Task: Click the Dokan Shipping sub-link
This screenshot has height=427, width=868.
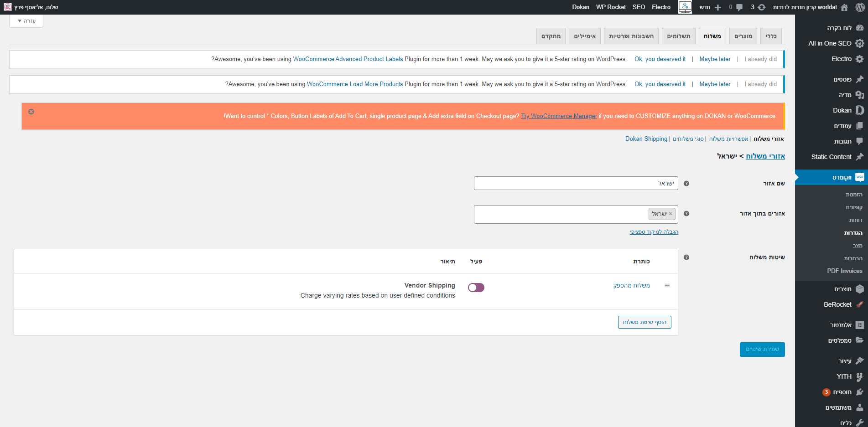Action: [x=646, y=139]
